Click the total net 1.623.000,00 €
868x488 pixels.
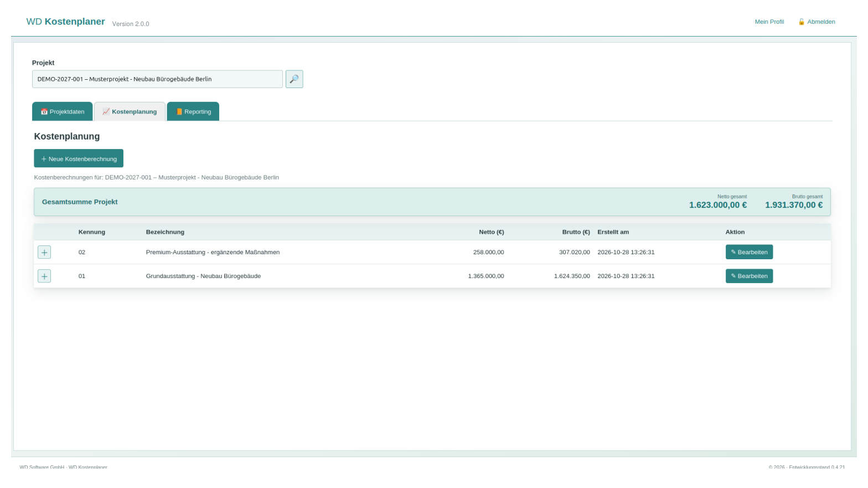(718, 205)
